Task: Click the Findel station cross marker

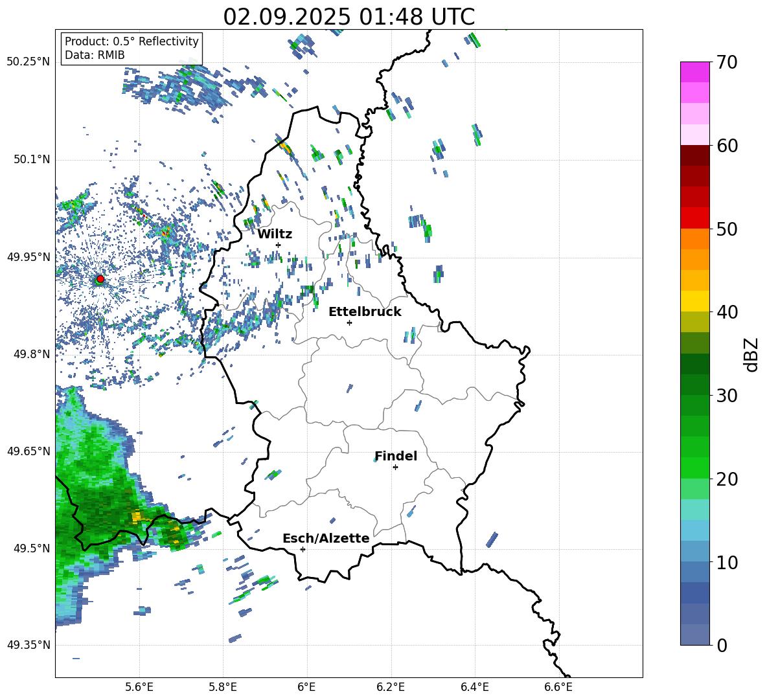Action: pyautogui.click(x=395, y=467)
